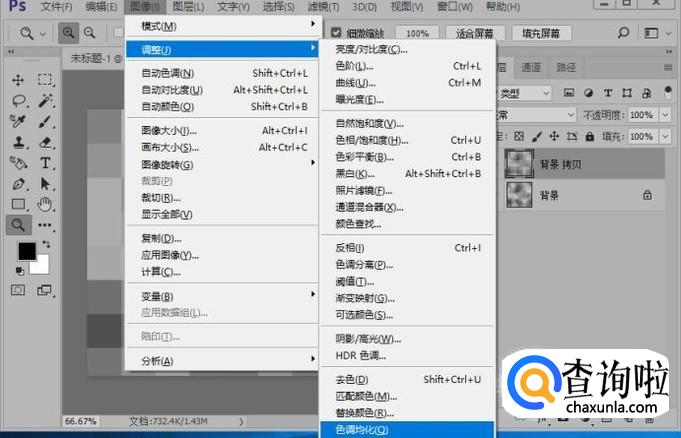
Task: Filter layers by shape layer icon
Action: tap(627, 93)
